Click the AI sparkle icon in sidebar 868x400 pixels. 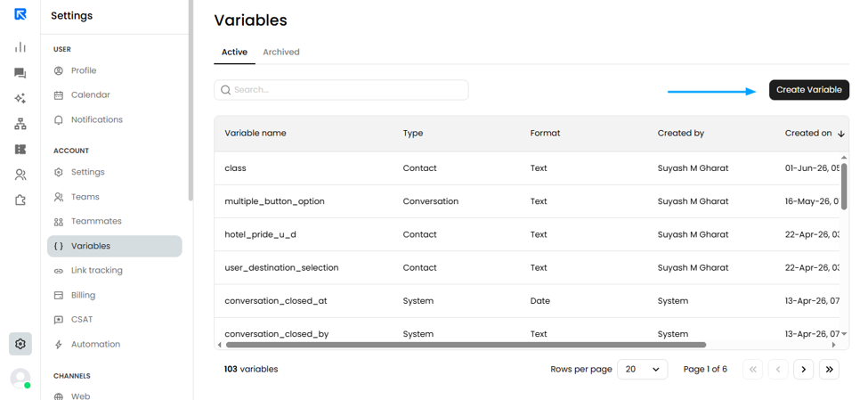(20, 99)
